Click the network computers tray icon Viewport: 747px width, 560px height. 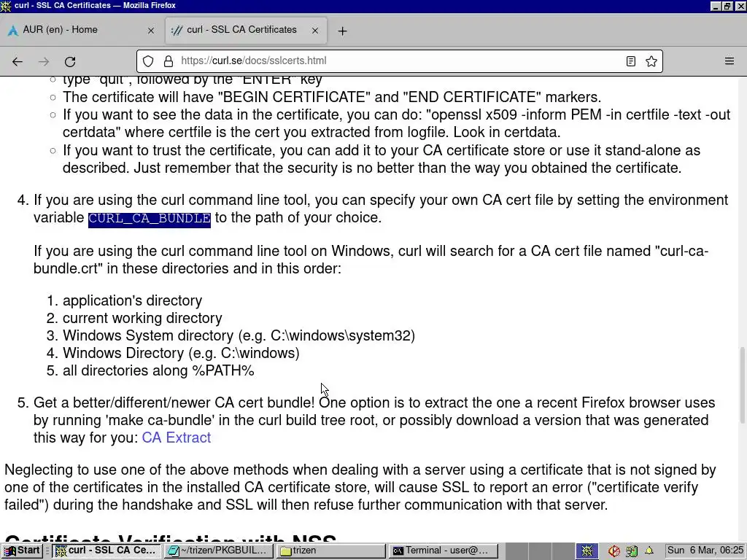pyautogui.click(x=632, y=551)
